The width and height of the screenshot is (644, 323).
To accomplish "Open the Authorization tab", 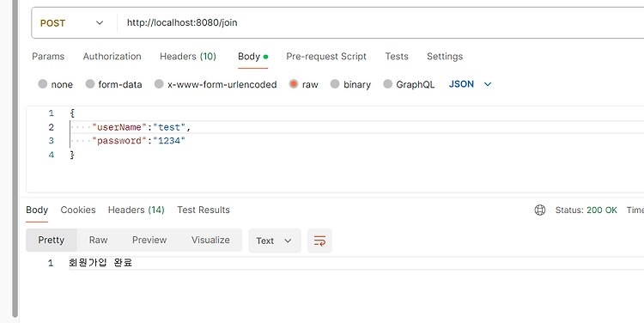I will (112, 57).
